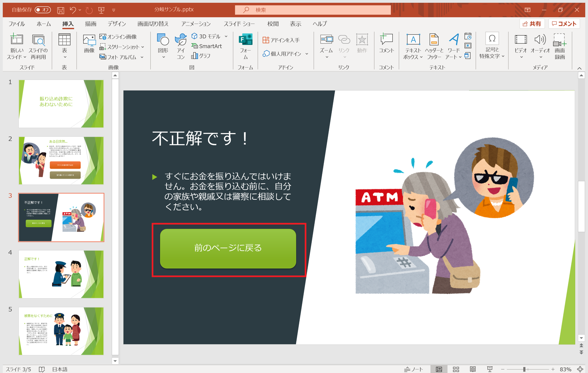Click the green 前のページに戻る button on slide
Image resolution: width=588 pixels, height=373 pixels.
(x=228, y=248)
